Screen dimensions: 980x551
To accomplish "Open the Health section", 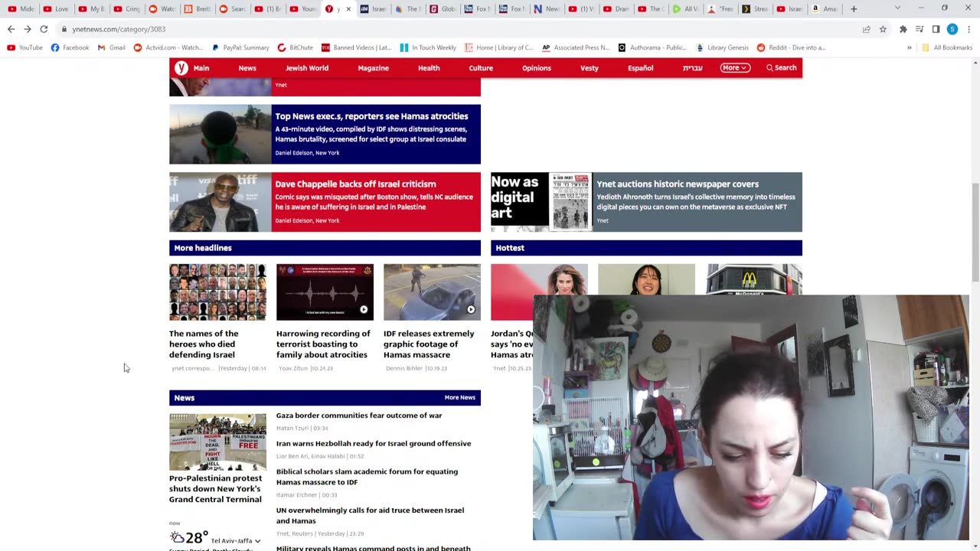I will point(429,68).
